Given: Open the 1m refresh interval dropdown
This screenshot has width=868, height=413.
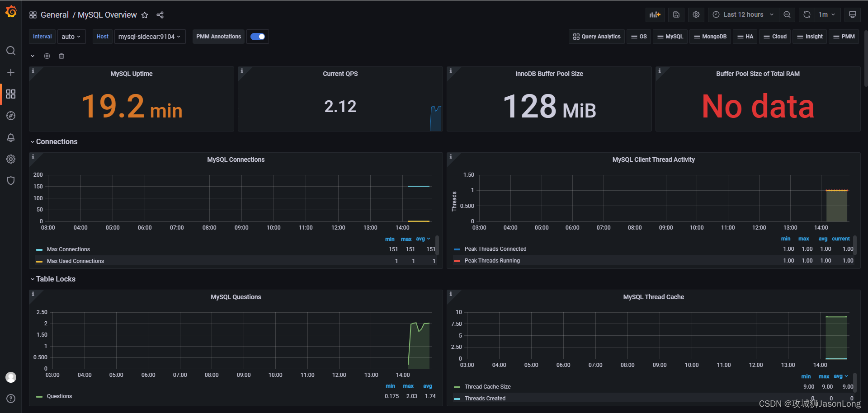Looking at the screenshot, I should click(827, 14).
